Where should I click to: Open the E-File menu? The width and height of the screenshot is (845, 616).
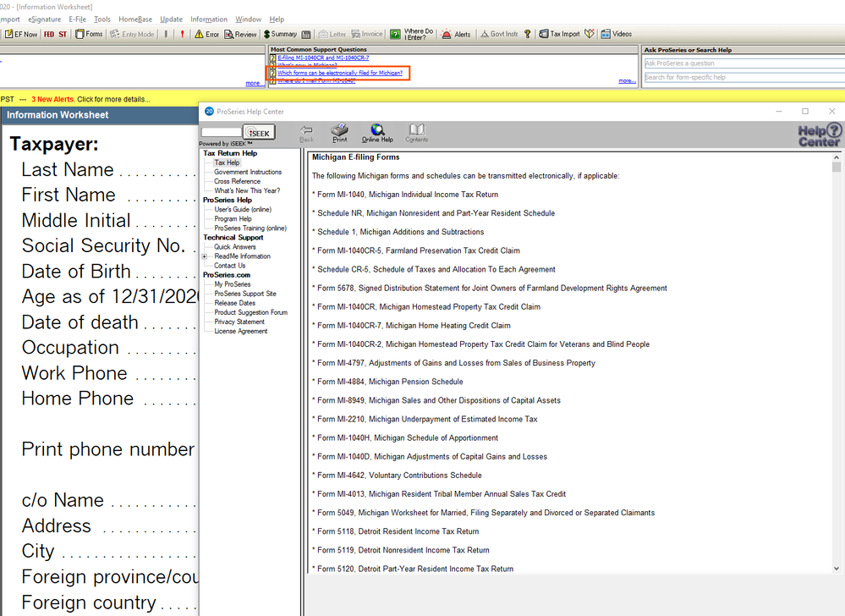click(x=77, y=19)
